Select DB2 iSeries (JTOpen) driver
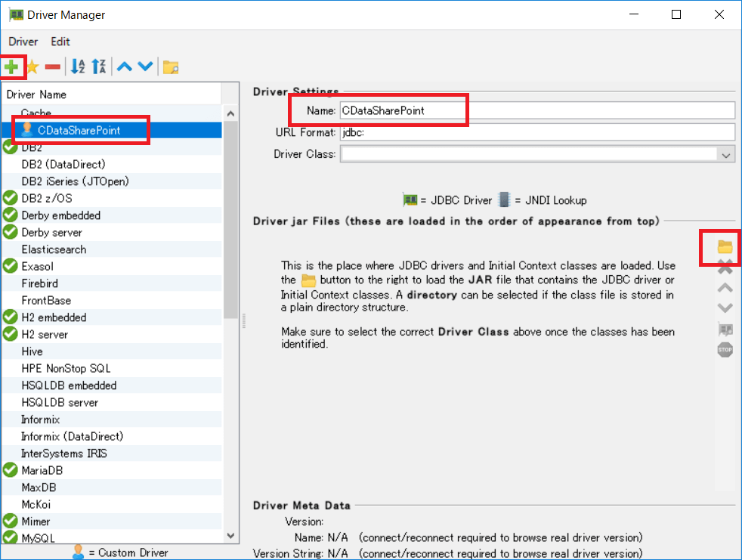742x560 pixels. click(x=112, y=181)
